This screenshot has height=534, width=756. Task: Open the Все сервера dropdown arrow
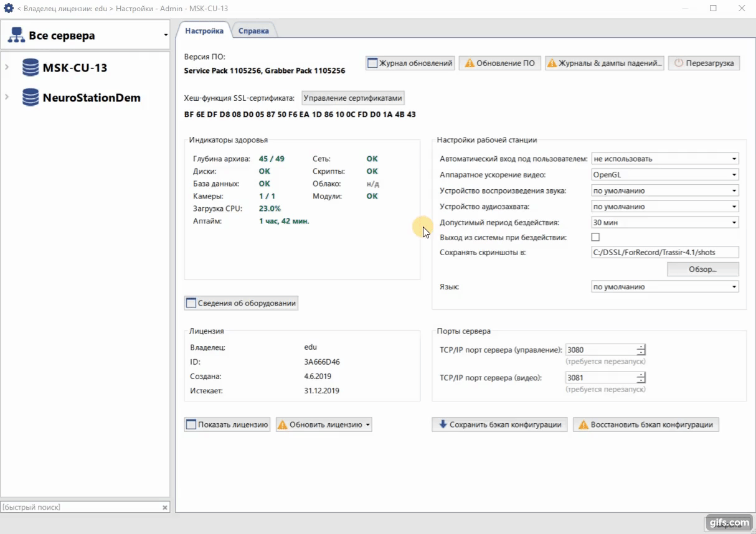click(x=166, y=35)
